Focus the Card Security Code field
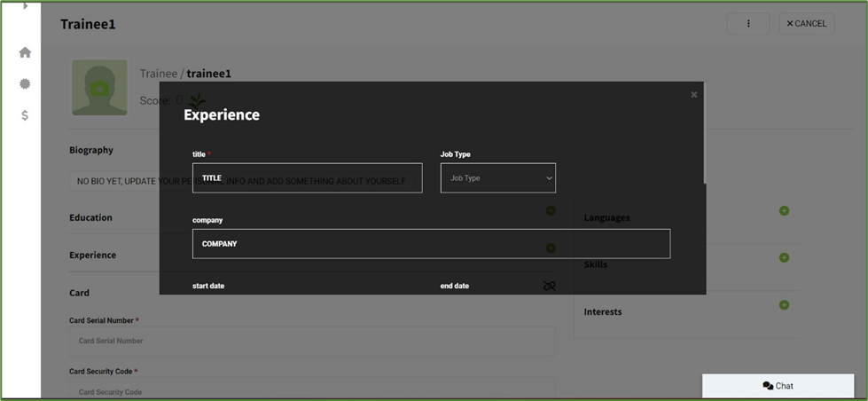Screen dimensions: 868x401 click(312, 390)
